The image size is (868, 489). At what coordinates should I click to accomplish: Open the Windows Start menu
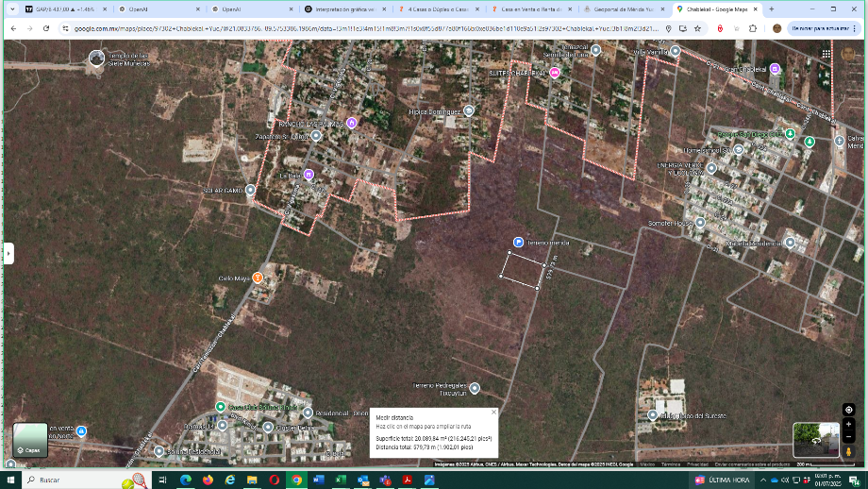(x=10, y=481)
